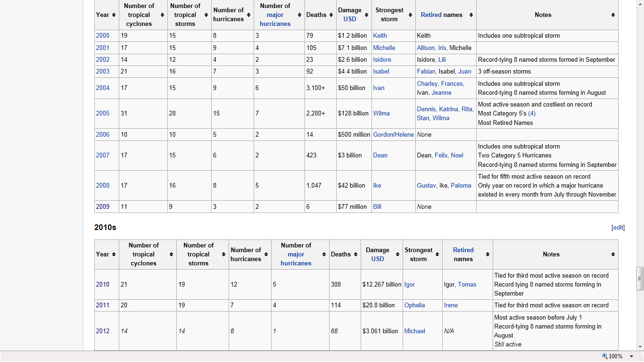Viewport: 644px width, 362px height.
Task: Sort top table by Number of hurricanes
Action: [x=248, y=15]
